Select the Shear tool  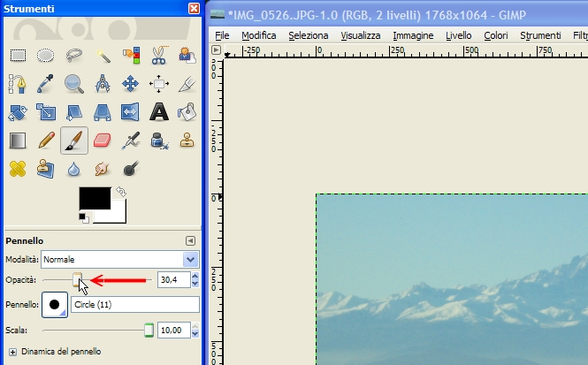click(74, 112)
